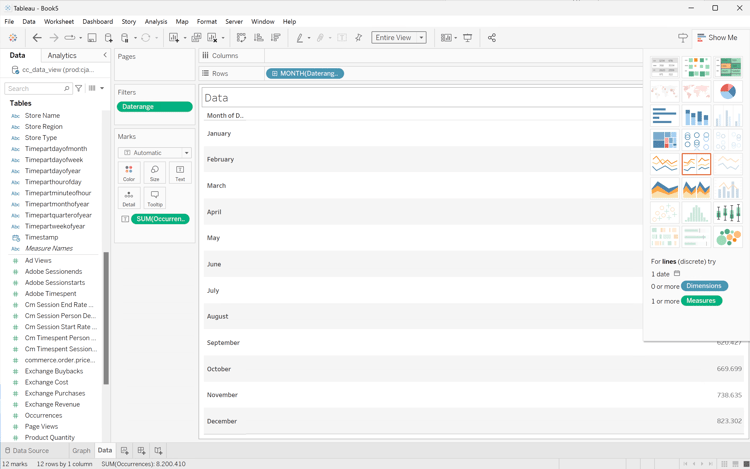Click the Sort Descending toolbar icon
750x469 pixels.
tap(276, 38)
